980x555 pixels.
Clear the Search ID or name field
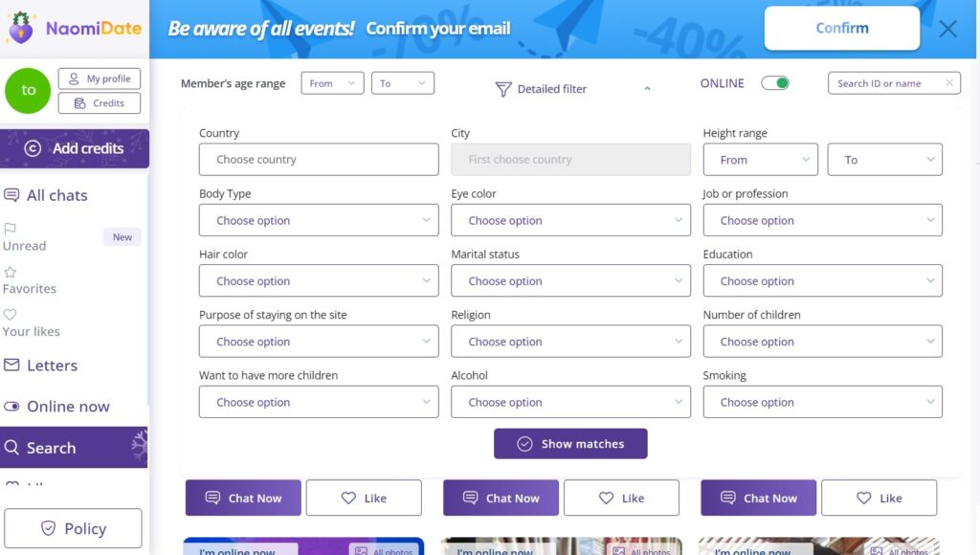point(949,83)
